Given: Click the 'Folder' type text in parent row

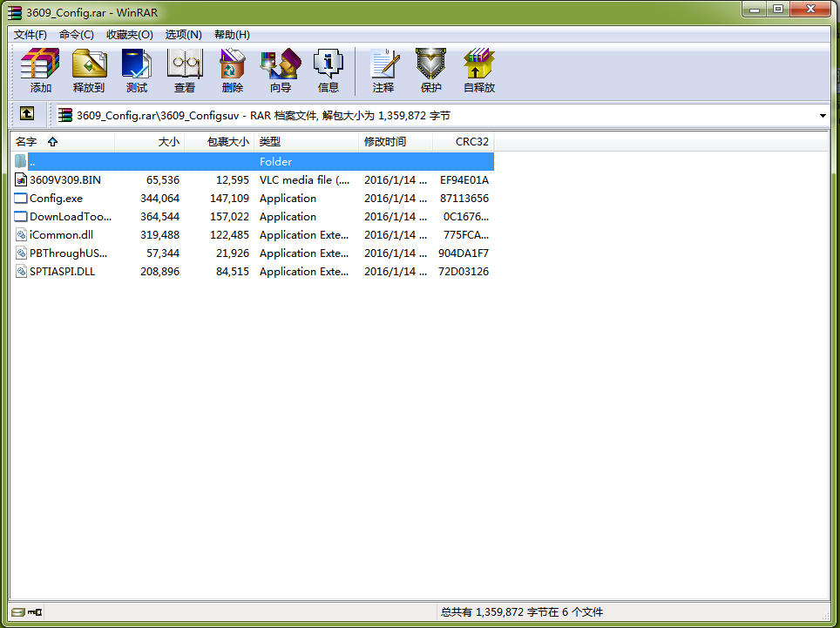Looking at the screenshot, I should tap(276, 162).
